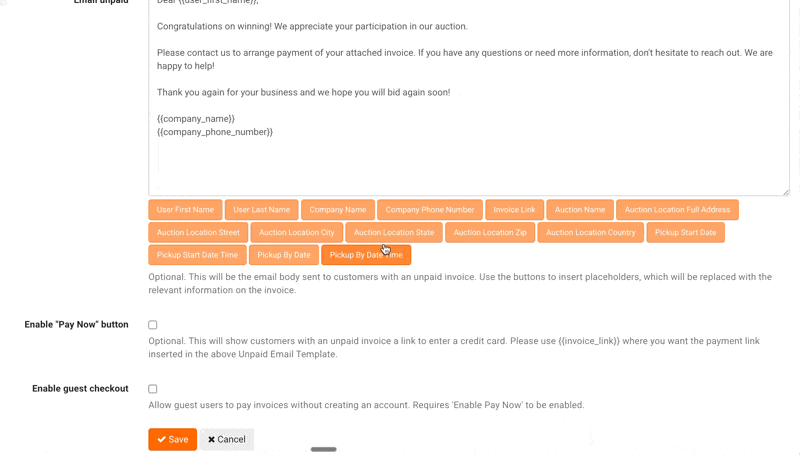Screen dimensions: 800x455
Task: Enable the "Pay Now" button checkbox
Action: 153,325
